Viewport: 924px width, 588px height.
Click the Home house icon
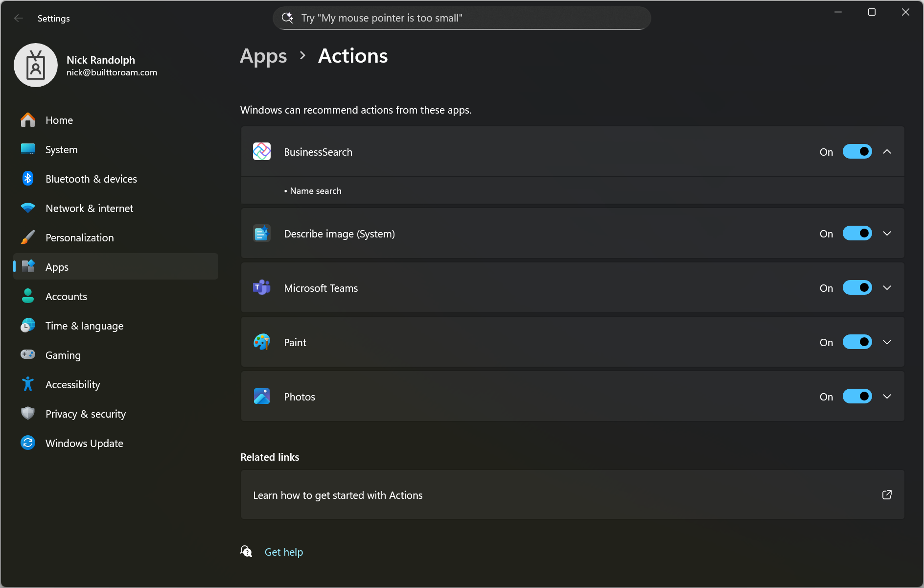point(28,120)
